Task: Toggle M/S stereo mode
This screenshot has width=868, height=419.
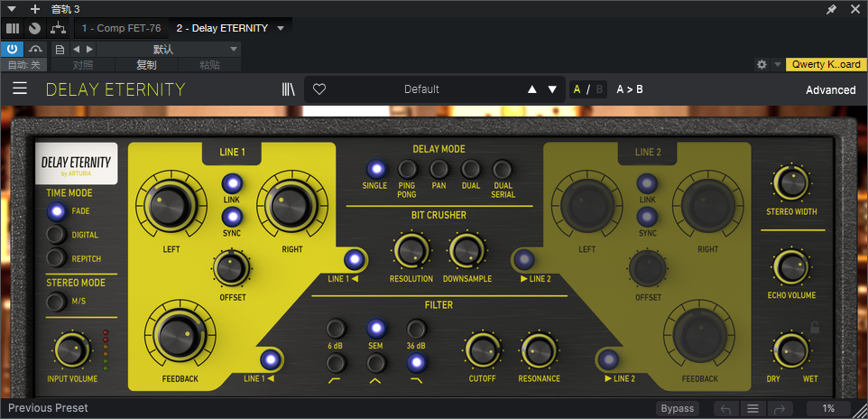Action: 56,302
